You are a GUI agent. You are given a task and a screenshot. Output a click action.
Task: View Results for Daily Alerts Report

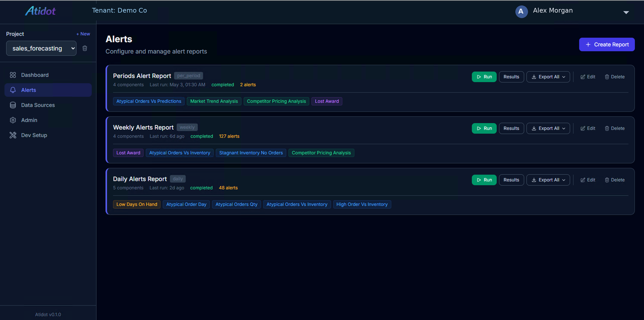click(511, 180)
